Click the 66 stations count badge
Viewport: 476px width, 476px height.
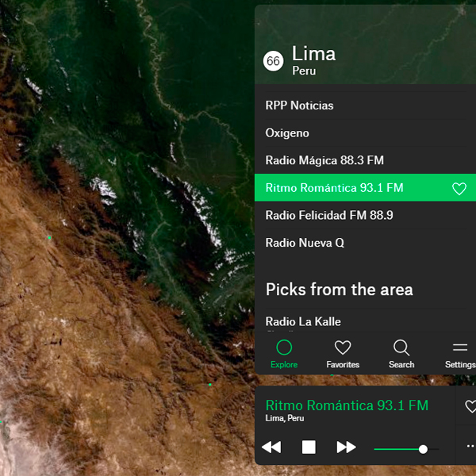(274, 61)
